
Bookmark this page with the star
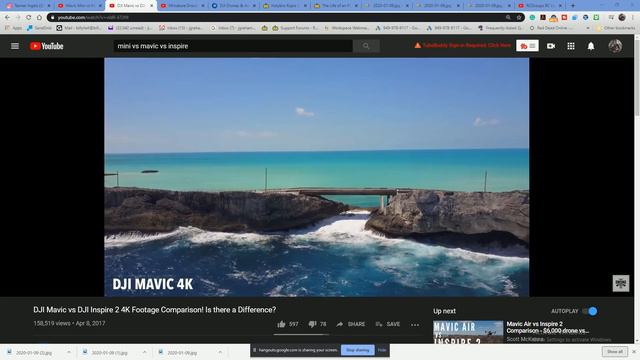(519, 18)
